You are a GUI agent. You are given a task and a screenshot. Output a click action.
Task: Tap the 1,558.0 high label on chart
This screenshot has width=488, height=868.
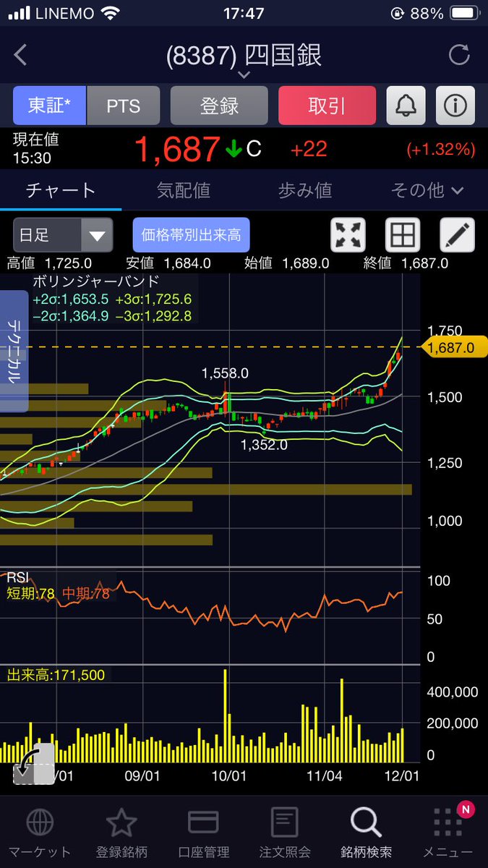225,373
